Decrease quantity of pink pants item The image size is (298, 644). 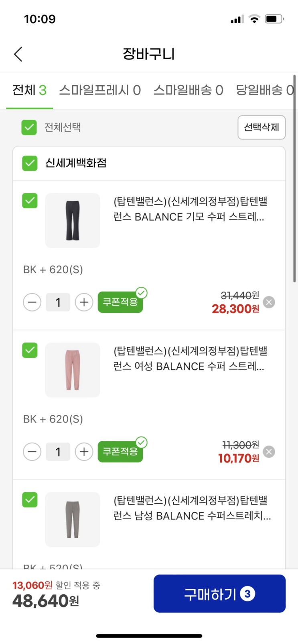click(32, 452)
